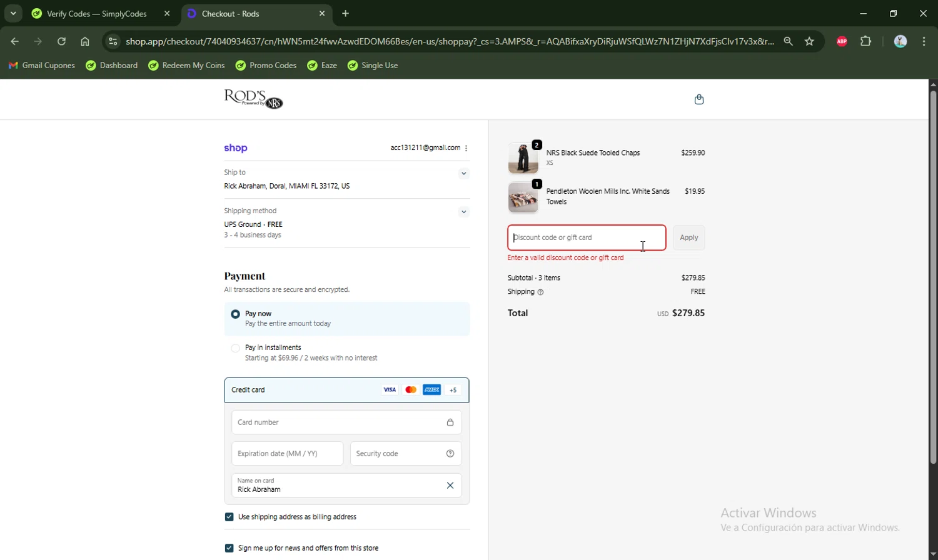Click the $19.95 towels price

click(695, 192)
